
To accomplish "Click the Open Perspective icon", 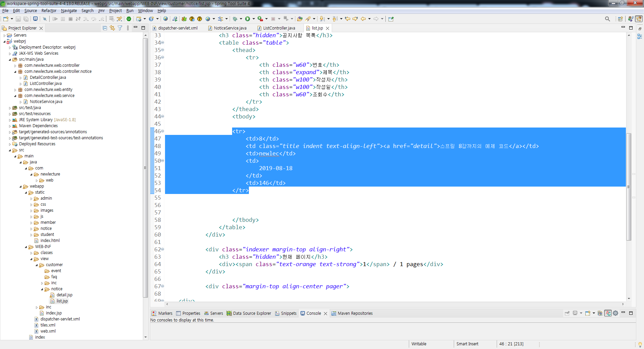I will click(621, 19).
